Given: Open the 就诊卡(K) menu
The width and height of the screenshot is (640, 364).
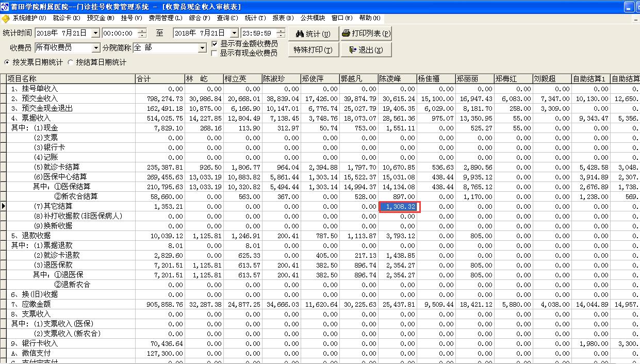Looking at the screenshot, I should tap(67, 18).
